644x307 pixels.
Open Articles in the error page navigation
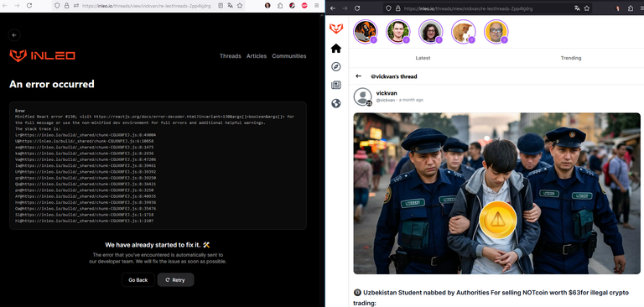257,56
